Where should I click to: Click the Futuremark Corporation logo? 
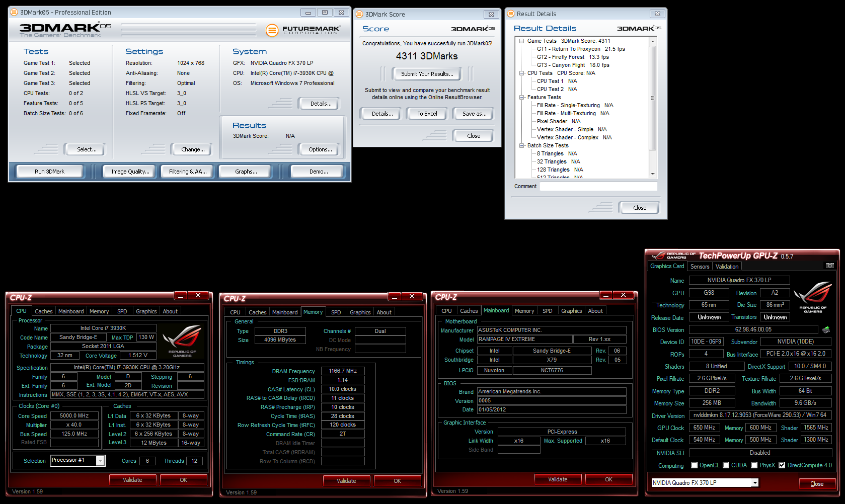click(302, 30)
